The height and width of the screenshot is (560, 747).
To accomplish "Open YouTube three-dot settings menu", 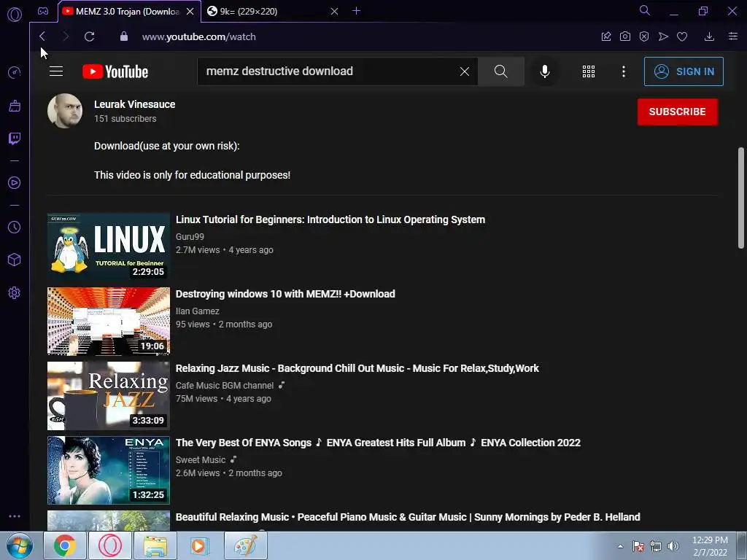I will click(x=624, y=71).
